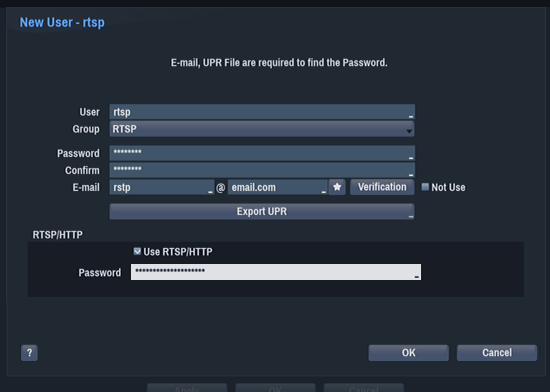
Task: Click the @ symbol between email fields
Action: [221, 188]
